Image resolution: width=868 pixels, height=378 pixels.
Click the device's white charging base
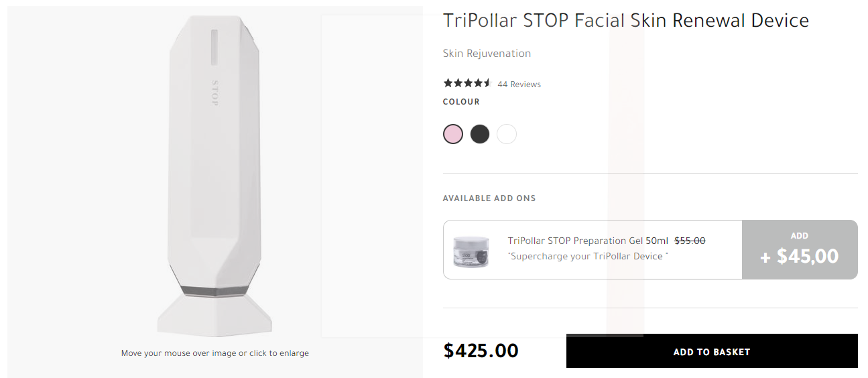pos(214,315)
